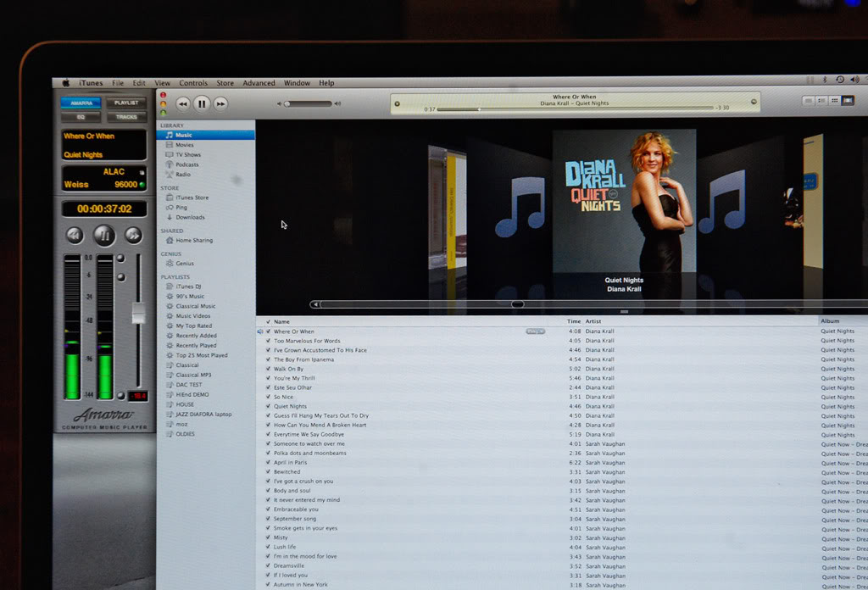Open the Advanced menu
Screen dimensions: 868x590
pos(259,83)
